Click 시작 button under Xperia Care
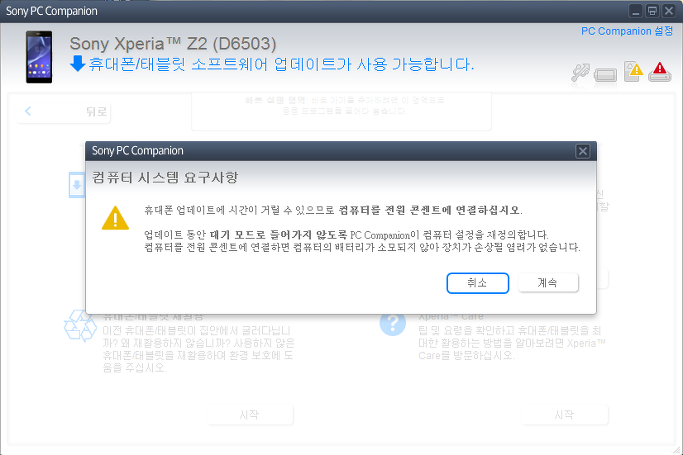Image resolution: width=683 pixels, height=455 pixels. 565,415
